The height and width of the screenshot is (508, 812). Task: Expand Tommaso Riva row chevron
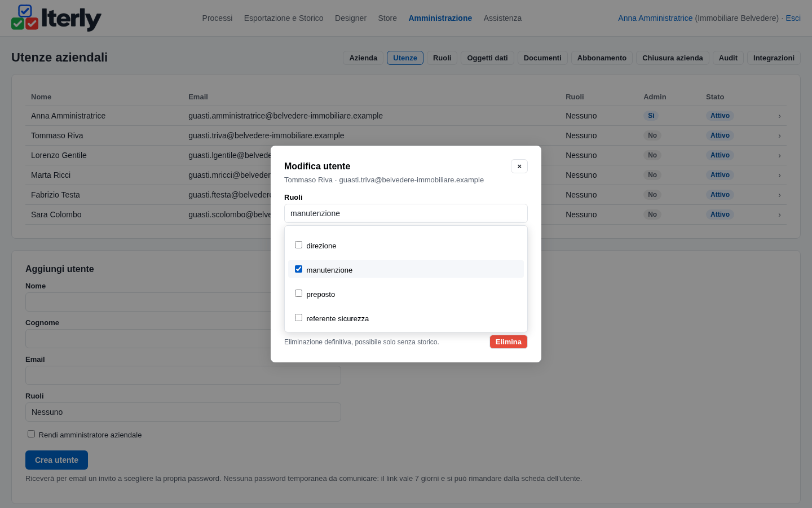pos(779,135)
